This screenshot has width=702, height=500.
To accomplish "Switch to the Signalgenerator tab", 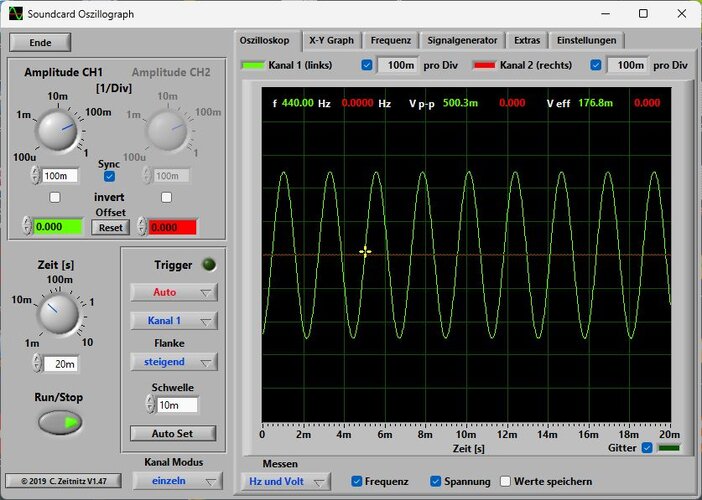I will point(462,40).
